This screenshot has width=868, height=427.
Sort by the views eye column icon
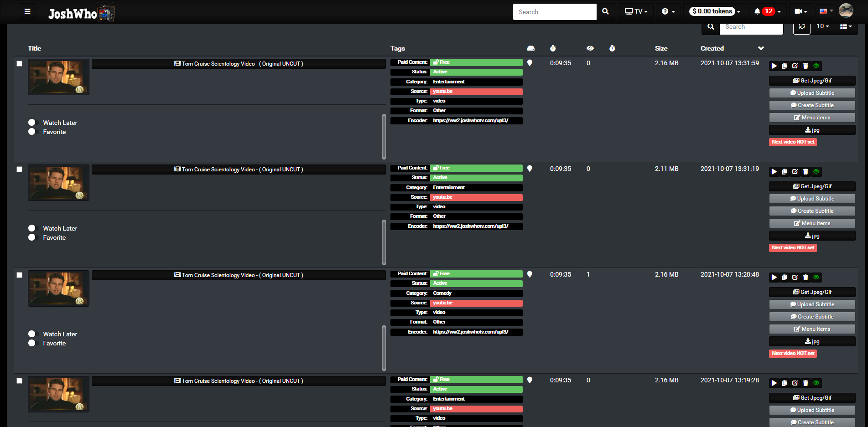coord(590,48)
